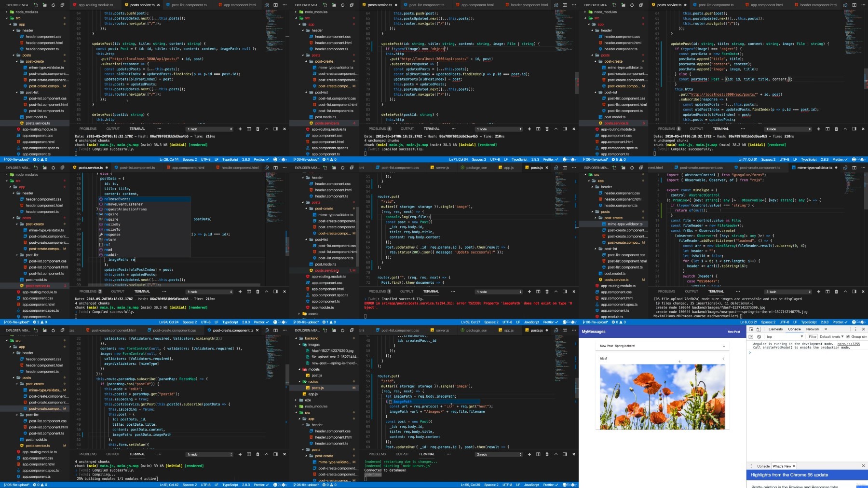Collapse the fdasf post panel chevron
Image resolution: width=868 pixels, height=488 pixels.
(x=723, y=358)
